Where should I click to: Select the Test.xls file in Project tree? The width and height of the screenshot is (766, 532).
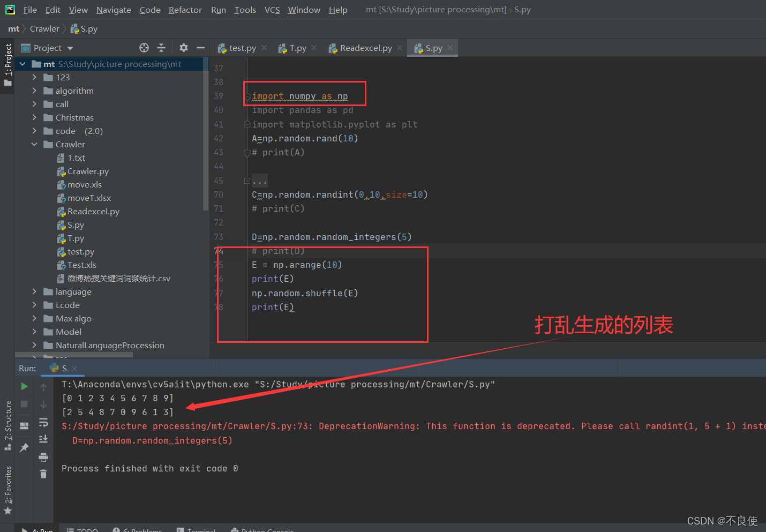click(x=80, y=265)
